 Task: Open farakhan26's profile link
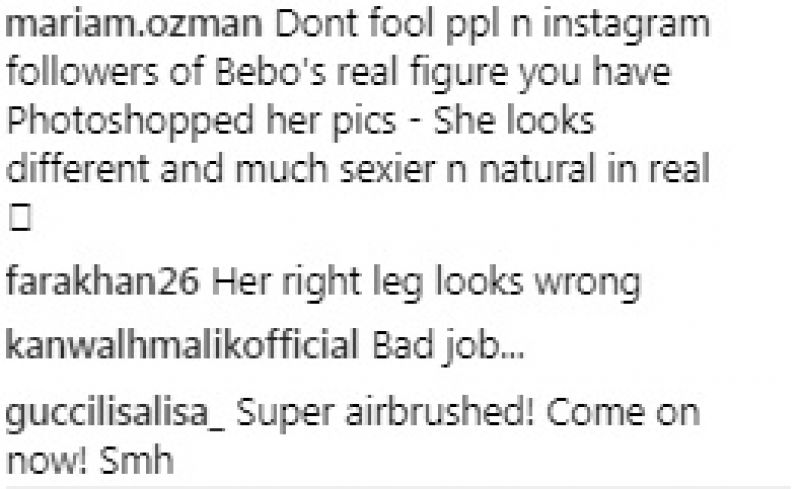(102, 281)
